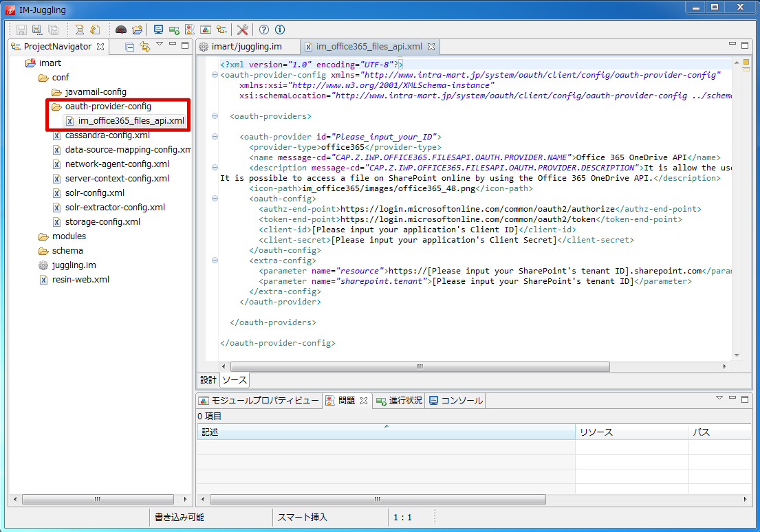Click the refresh document toolbar icon
760x532 pixels.
coord(96,30)
